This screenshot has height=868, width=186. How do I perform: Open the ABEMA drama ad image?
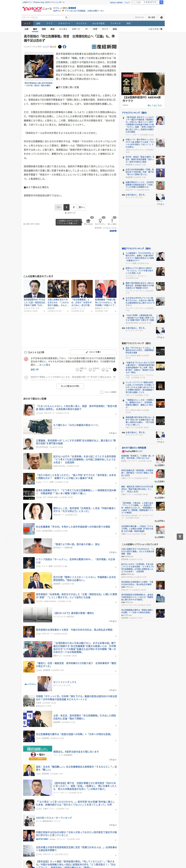coord(143,84)
